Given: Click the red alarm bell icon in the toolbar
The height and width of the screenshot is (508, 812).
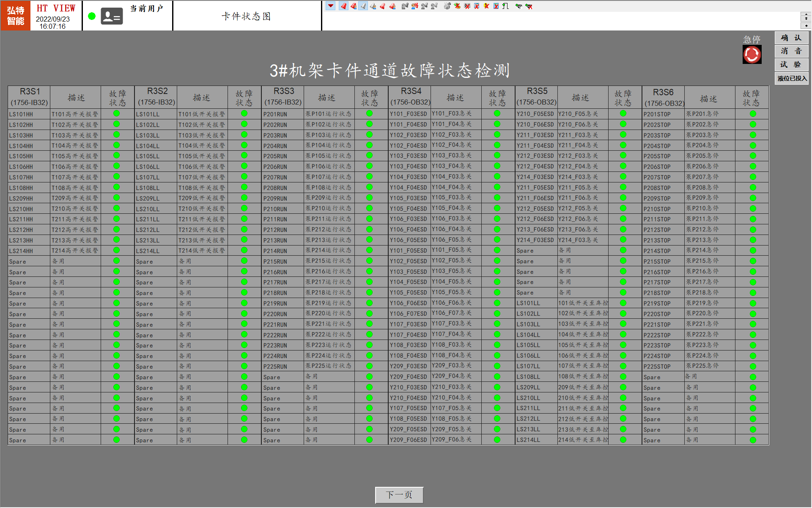Looking at the screenshot, I should pyautogui.click(x=343, y=6).
